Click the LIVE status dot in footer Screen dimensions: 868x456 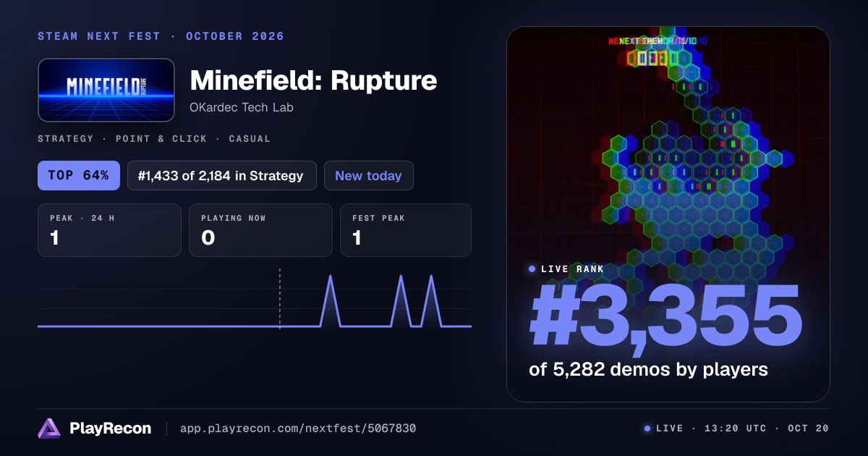(647, 428)
